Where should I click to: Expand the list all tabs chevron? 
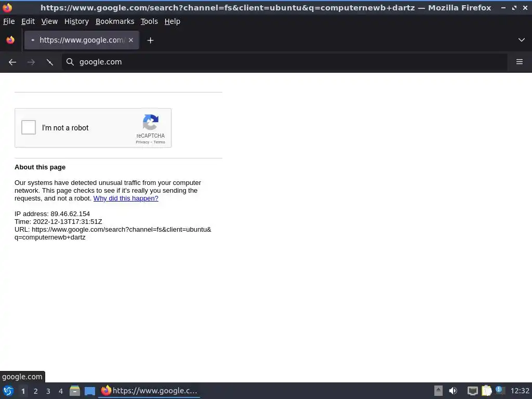[522, 40]
